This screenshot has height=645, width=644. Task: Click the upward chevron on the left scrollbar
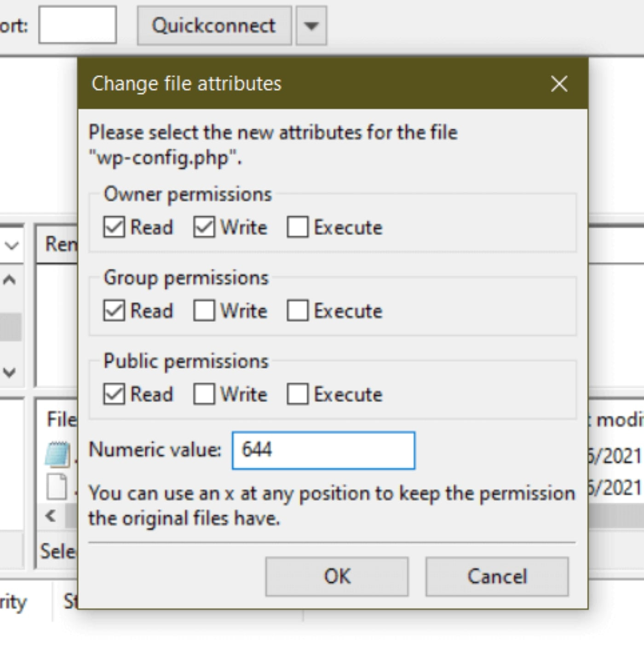pyautogui.click(x=10, y=278)
